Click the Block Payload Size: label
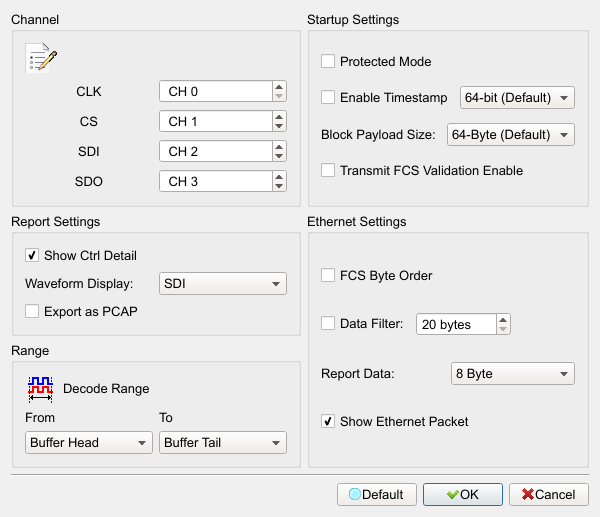600x517 pixels. pos(378,135)
